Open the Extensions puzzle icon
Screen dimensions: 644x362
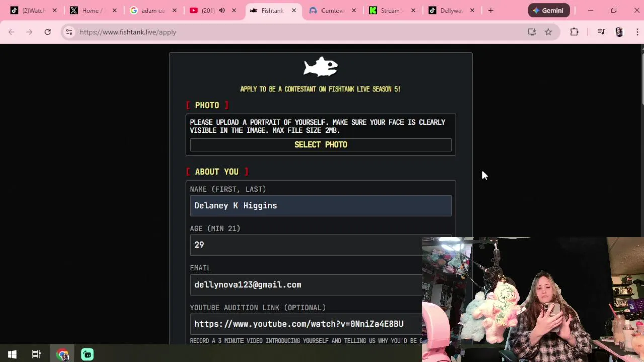[574, 32]
